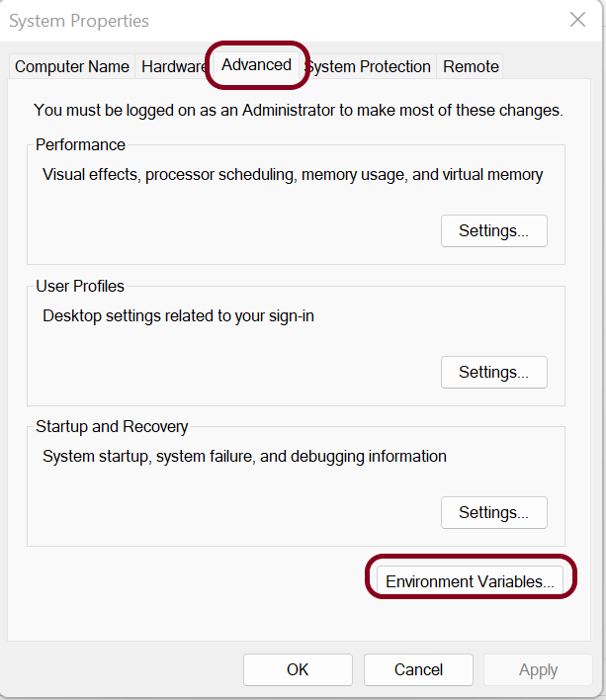The width and height of the screenshot is (606, 700).
Task: Select the Advanced tab
Action: click(256, 65)
